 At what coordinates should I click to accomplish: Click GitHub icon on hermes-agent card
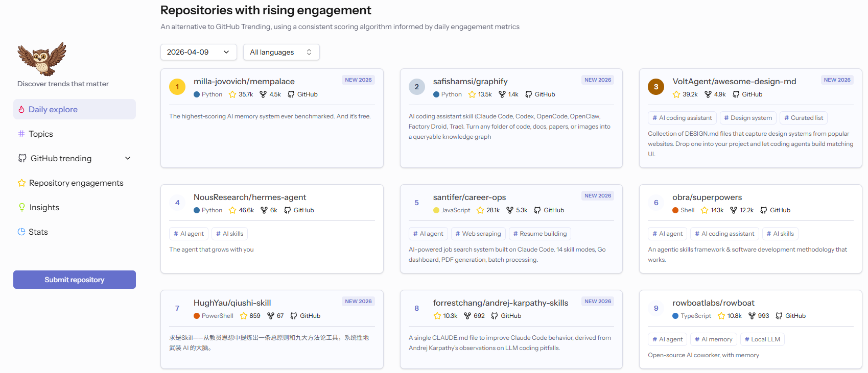click(x=288, y=210)
